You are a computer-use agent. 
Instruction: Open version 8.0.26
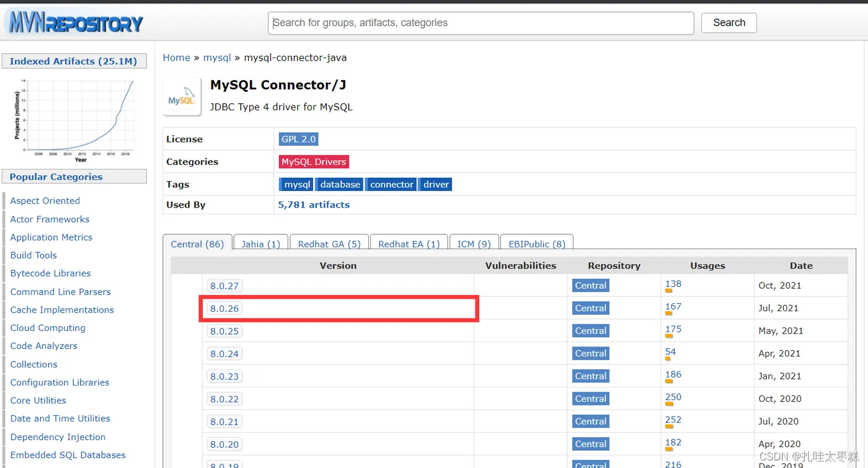point(224,309)
